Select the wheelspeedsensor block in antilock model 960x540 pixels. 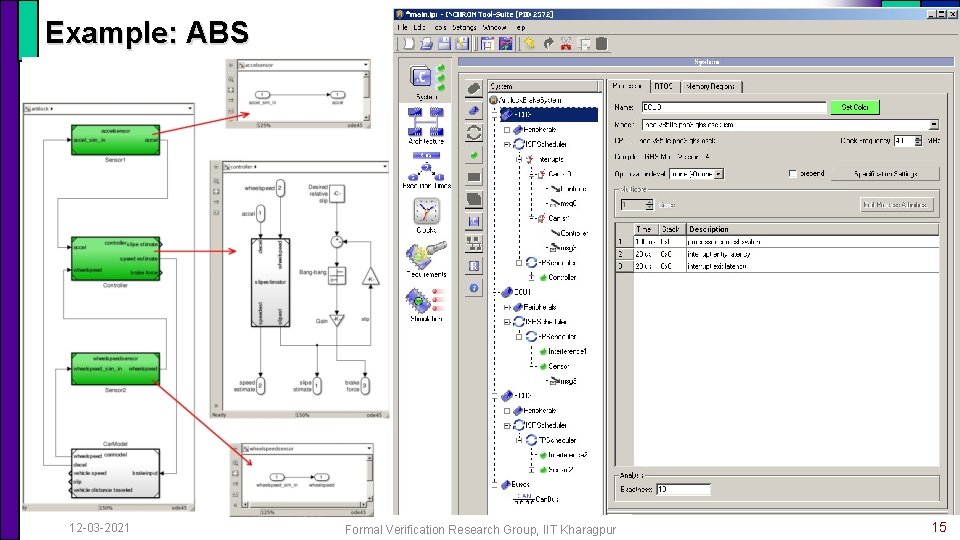(x=116, y=369)
